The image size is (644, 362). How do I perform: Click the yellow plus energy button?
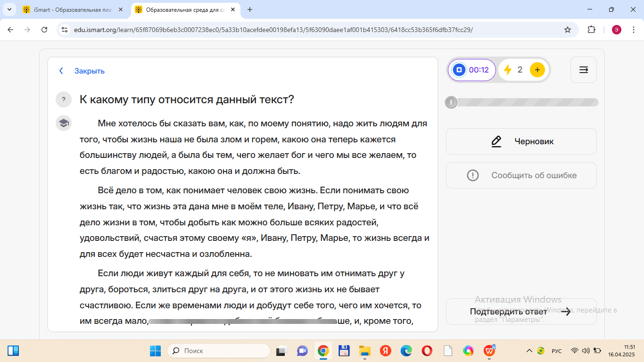[x=537, y=70]
